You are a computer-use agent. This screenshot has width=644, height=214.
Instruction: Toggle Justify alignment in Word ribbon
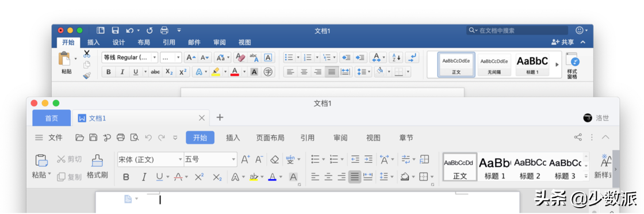point(332,72)
